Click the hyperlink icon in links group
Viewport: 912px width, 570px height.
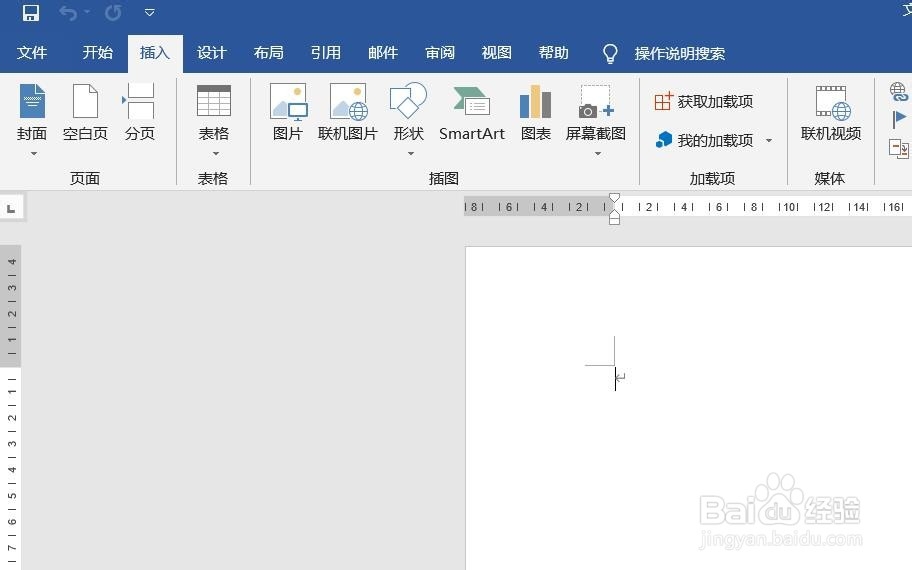tap(899, 91)
